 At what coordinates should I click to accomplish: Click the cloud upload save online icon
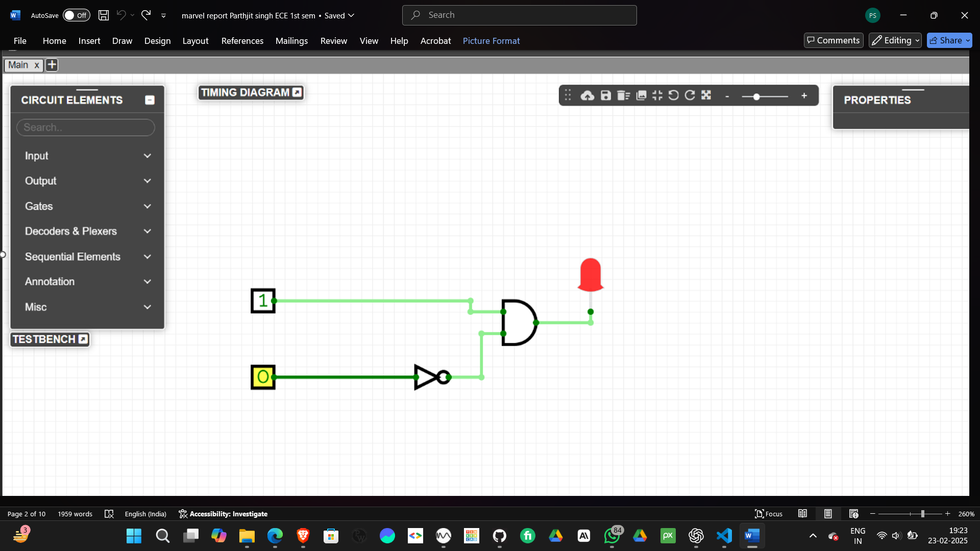(587, 95)
